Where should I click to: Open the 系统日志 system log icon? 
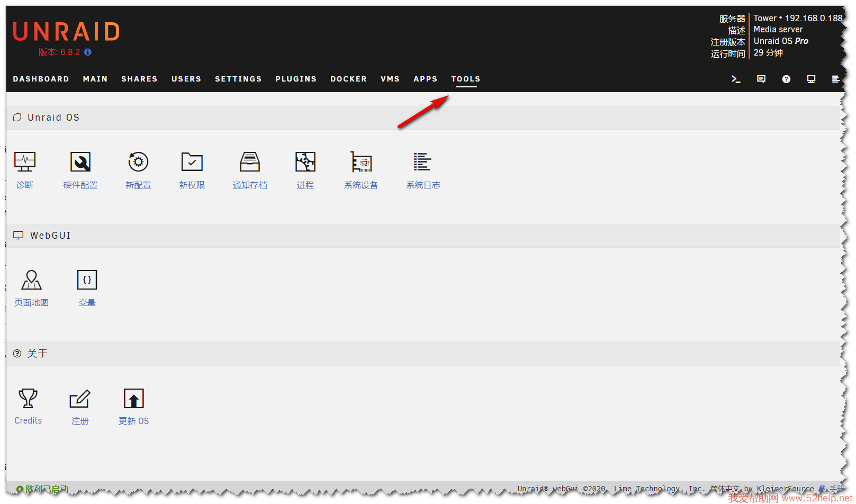coord(422,162)
